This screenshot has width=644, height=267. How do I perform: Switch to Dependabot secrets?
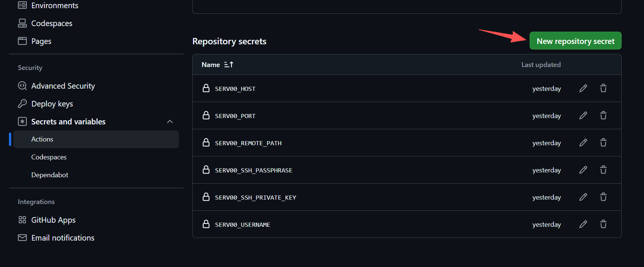[50, 175]
